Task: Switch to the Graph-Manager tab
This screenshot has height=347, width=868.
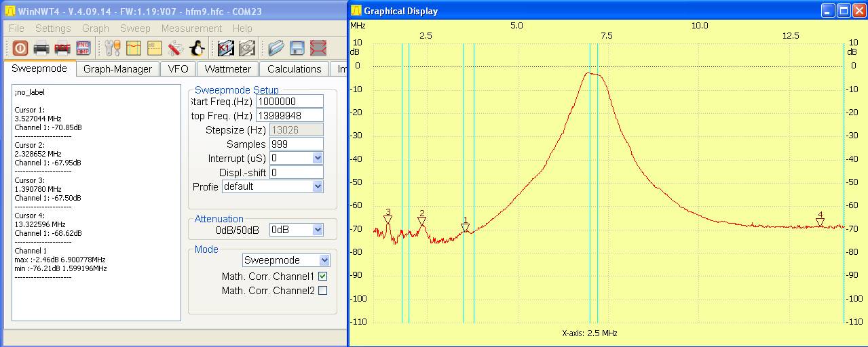Action: tap(117, 69)
